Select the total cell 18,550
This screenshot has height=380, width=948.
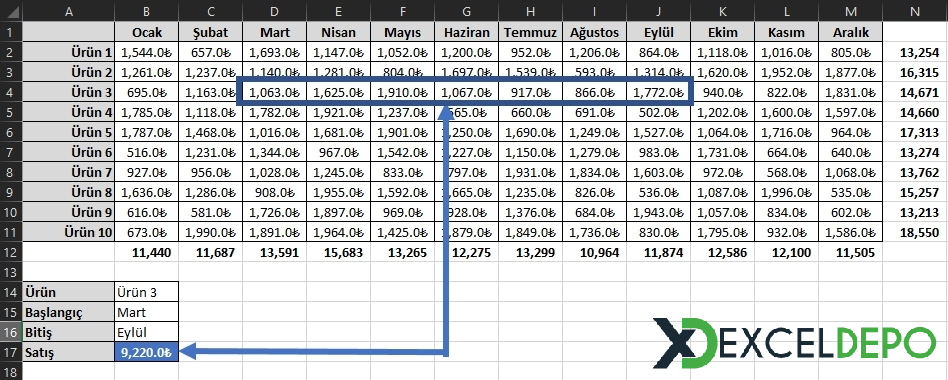(x=915, y=232)
